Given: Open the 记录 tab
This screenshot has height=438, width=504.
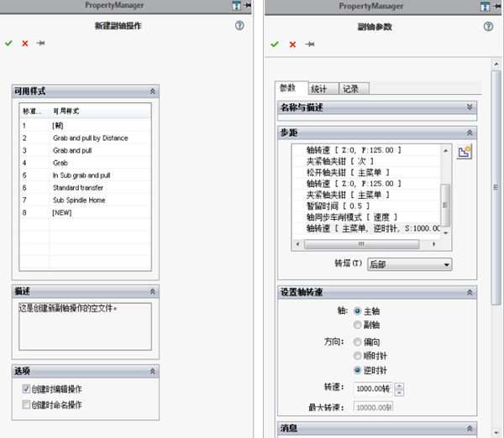Looking at the screenshot, I should point(350,88).
